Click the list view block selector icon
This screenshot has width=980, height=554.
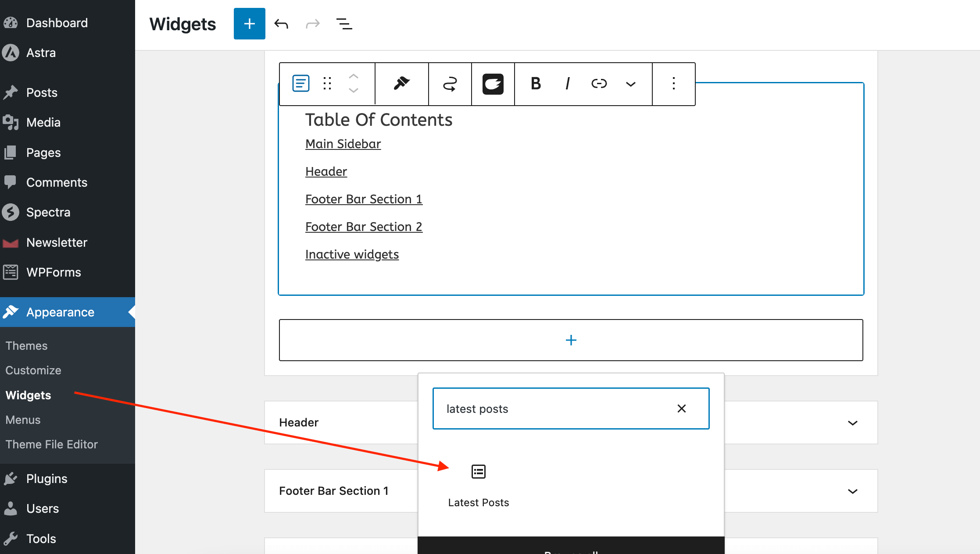coord(301,83)
